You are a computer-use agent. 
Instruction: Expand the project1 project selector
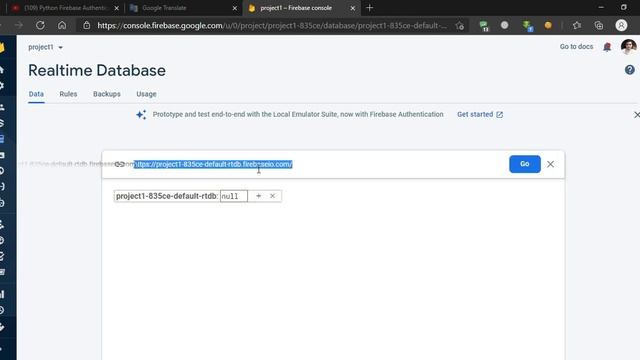click(x=45, y=47)
